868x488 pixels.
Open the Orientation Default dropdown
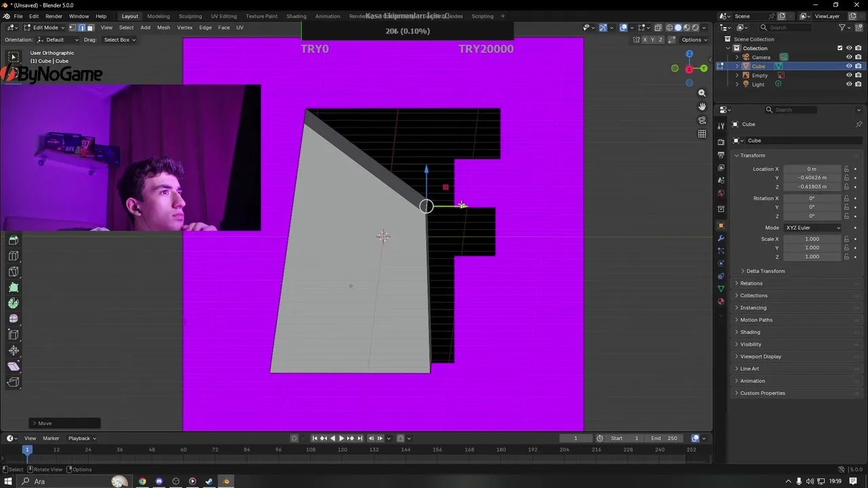58,39
